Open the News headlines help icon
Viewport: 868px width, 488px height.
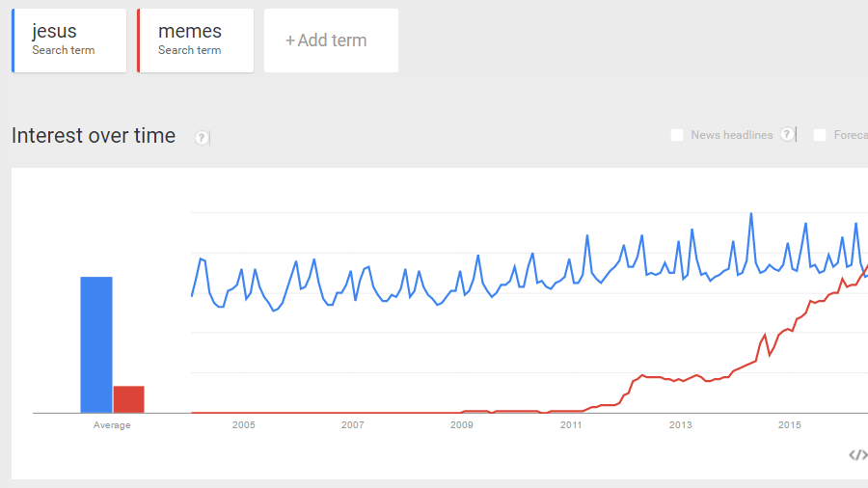(788, 134)
